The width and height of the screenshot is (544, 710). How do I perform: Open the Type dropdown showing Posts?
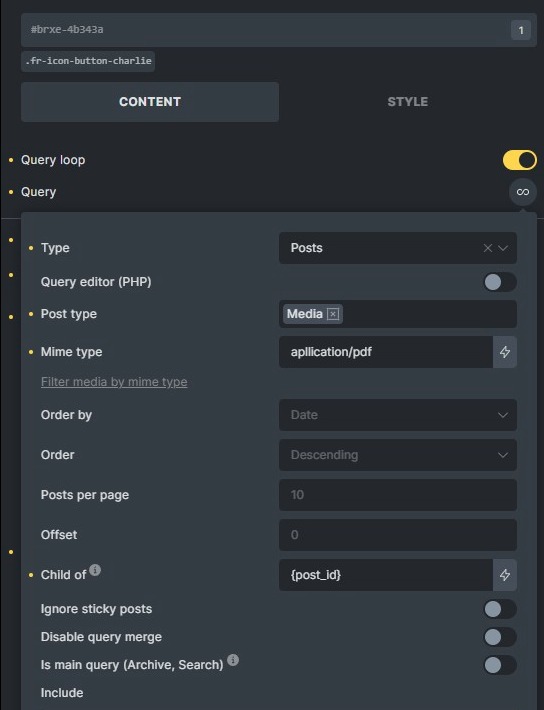[x=398, y=248]
